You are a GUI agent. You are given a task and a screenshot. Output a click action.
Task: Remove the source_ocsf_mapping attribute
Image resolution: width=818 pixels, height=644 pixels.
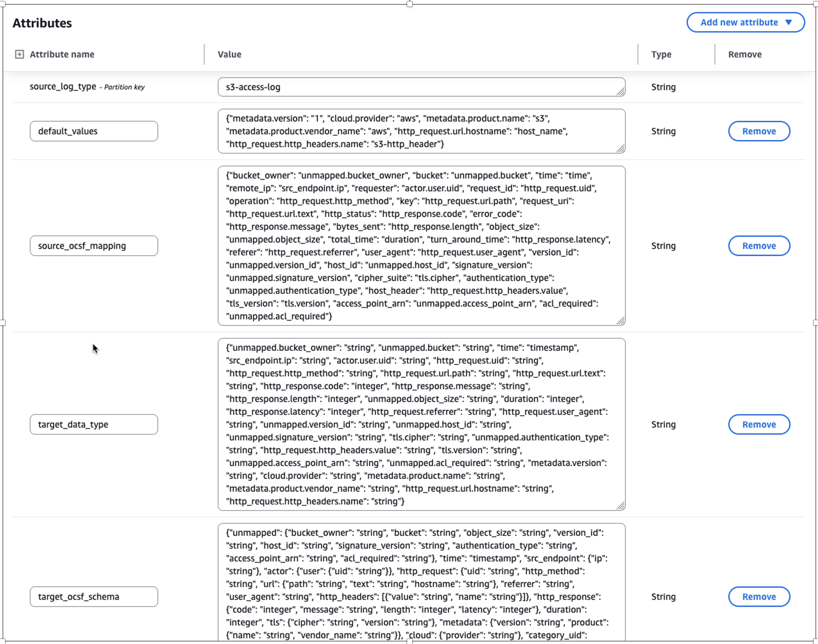coord(758,246)
